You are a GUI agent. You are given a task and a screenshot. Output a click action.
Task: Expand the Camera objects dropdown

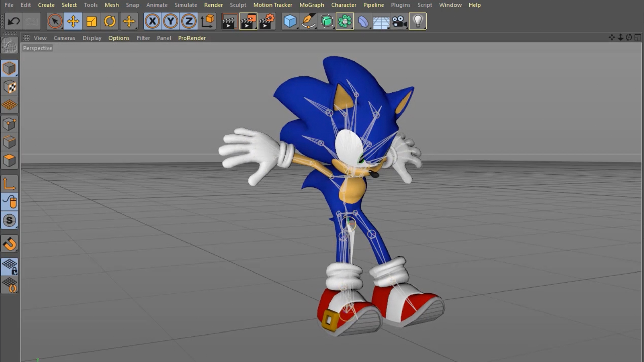pyautogui.click(x=399, y=22)
